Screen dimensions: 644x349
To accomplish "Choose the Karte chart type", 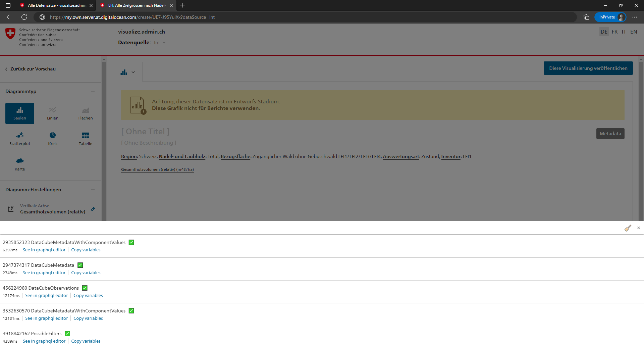I will [19, 164].
